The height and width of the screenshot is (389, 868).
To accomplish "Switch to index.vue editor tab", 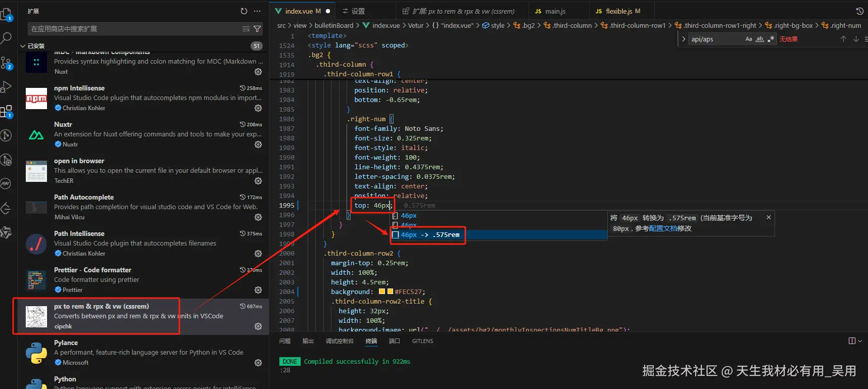I will [302, 11].
